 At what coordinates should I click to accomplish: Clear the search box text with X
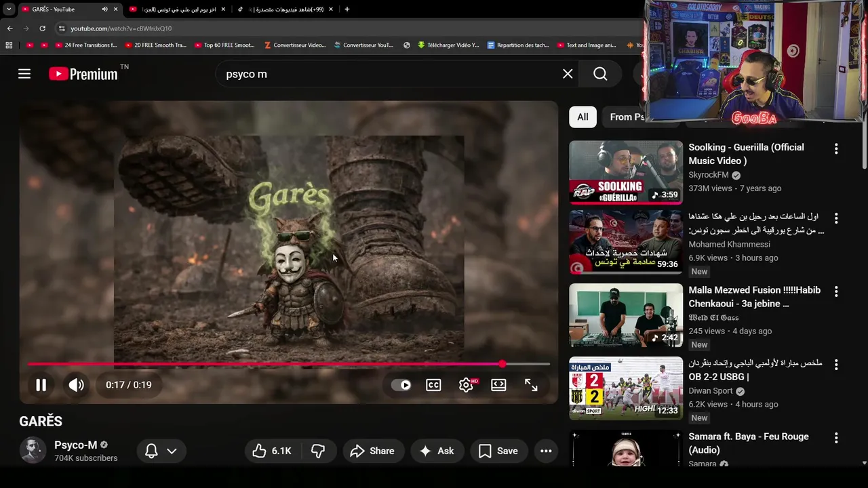coord(568,74)
